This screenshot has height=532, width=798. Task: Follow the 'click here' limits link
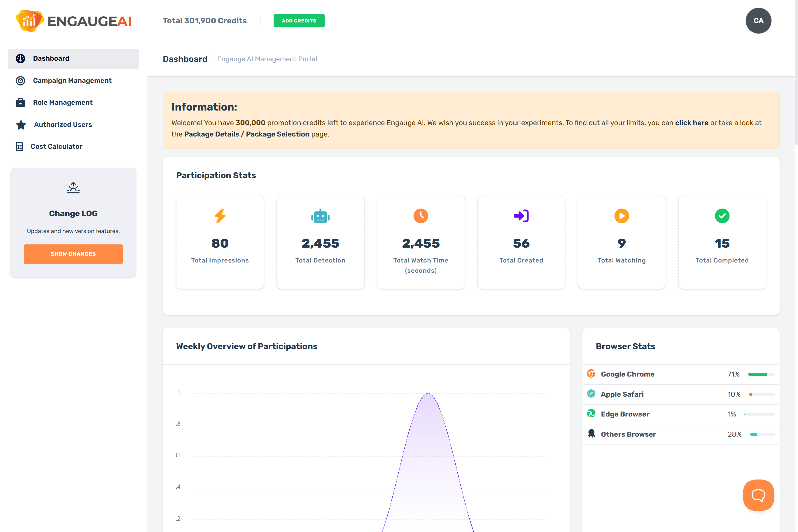point(692,123)
